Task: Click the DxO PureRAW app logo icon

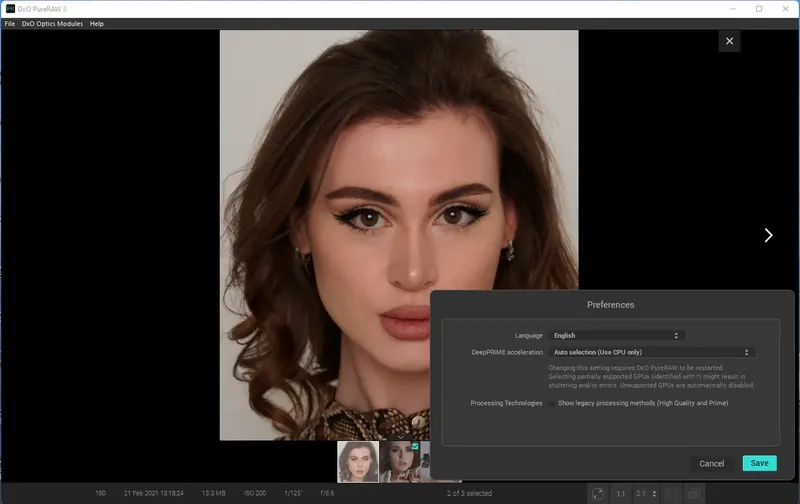Action: pos(10,9)
